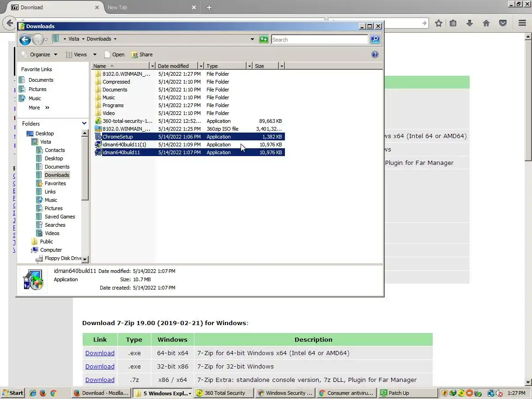Select the Programs folder in file list
This screenshot has height=399, width=532.
click(190, 105)
